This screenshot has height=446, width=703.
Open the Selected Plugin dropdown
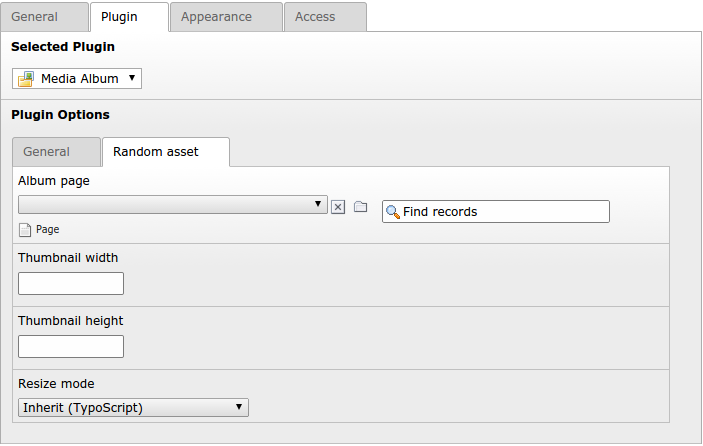coord(77,79)
